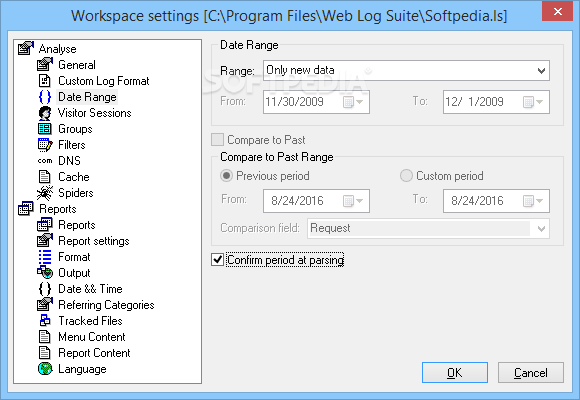Image resolution: width=580 pixels, height=400 pixels.
Task: Click the Format bullet list icon
Action: coord(45,257)
